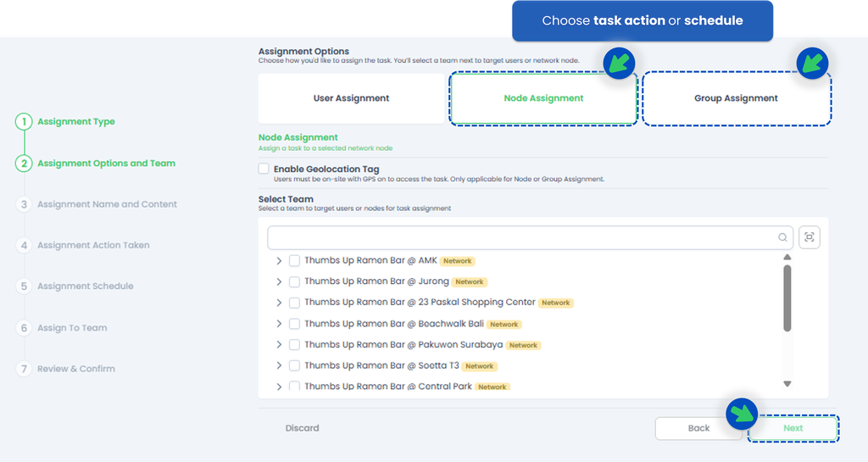Click the scrollbar up arrow in team list
Viewport: 868px width, 462px height.
[x=787, y=257]
